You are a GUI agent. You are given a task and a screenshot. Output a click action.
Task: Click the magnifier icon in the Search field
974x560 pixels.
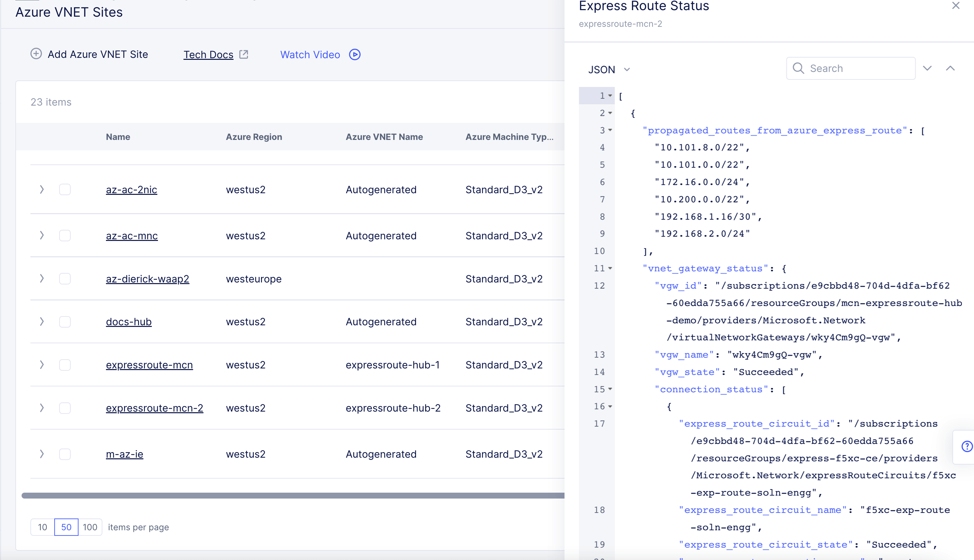point(798,68)
